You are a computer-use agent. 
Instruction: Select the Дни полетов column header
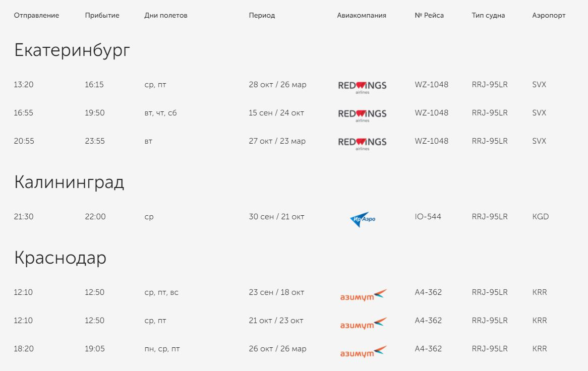click(165, 15)
